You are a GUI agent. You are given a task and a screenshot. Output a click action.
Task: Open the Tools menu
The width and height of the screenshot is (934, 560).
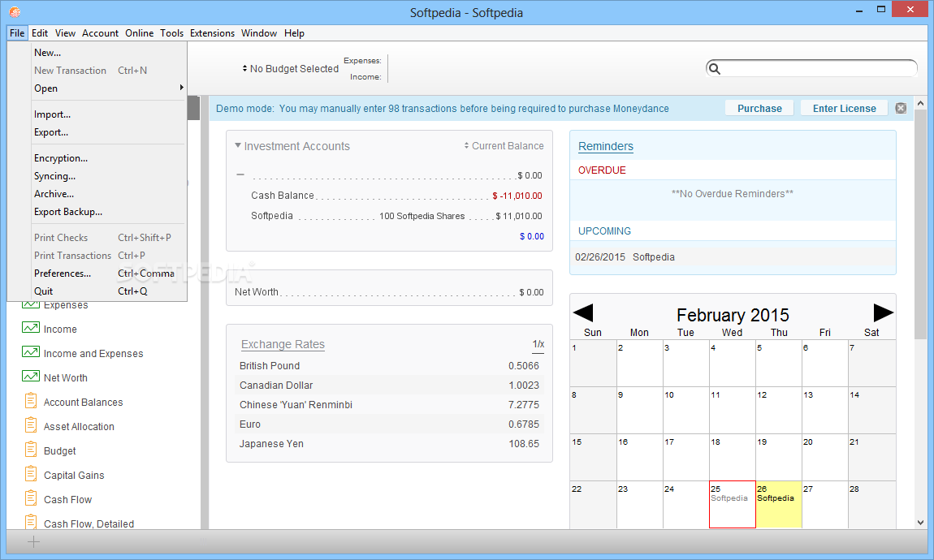tap(171, 33)
